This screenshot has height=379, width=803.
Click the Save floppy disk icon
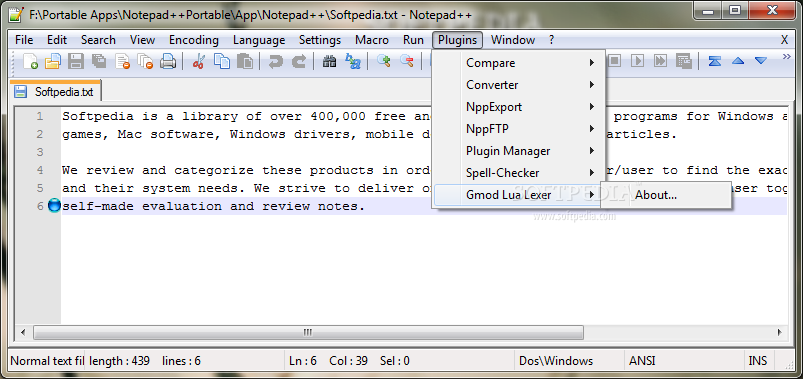click(x=76, y=61)
